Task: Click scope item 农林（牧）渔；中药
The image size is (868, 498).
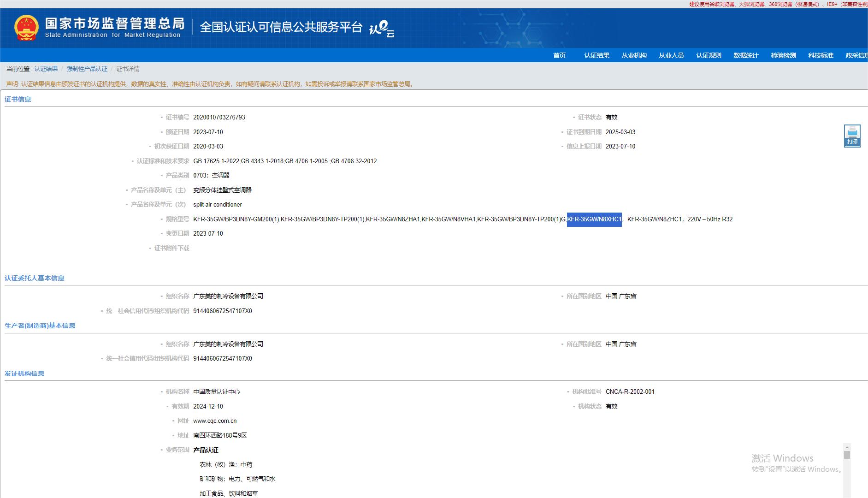Action: pyautogui.click(x=226, y=464)
